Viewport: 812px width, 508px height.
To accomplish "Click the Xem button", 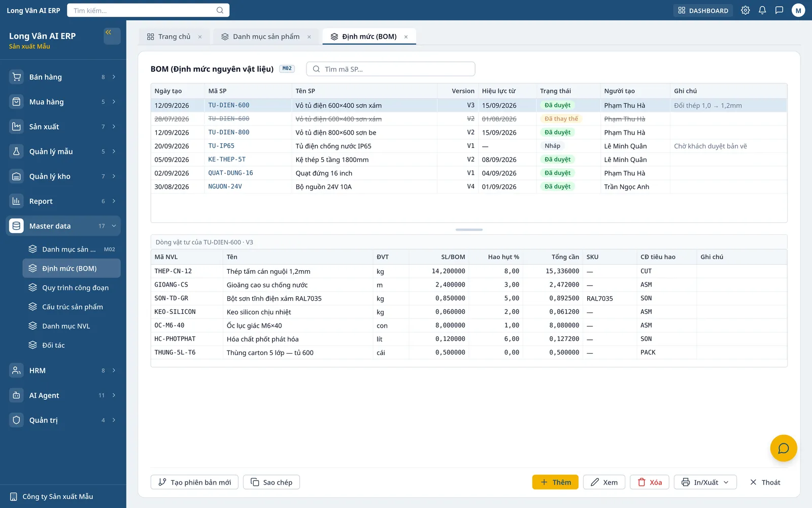I will 604,482.
